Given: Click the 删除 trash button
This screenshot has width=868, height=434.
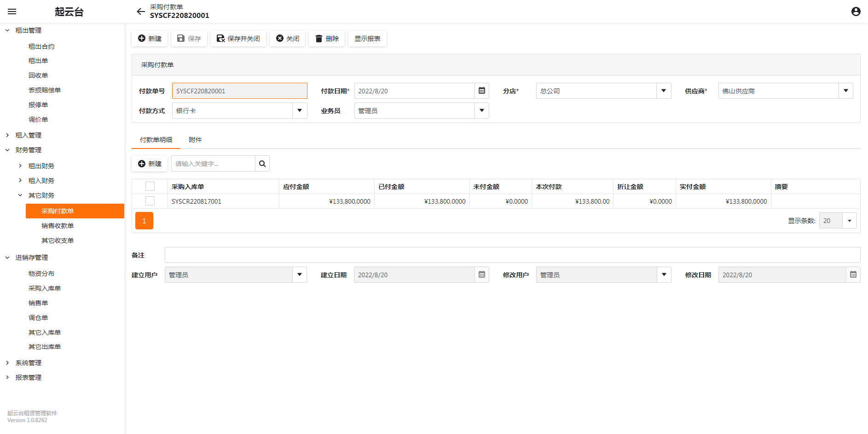Looking at the screenshot, I should click(327, 39).
